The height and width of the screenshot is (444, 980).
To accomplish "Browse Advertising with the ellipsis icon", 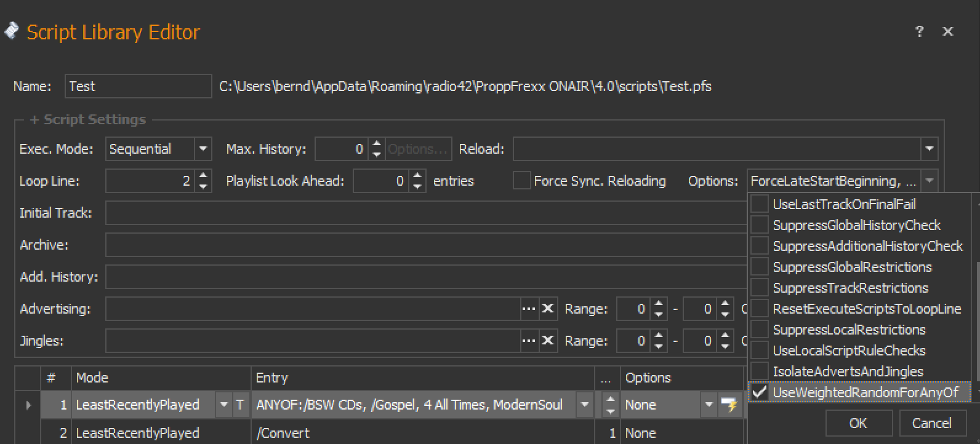I will coord(529,309).
